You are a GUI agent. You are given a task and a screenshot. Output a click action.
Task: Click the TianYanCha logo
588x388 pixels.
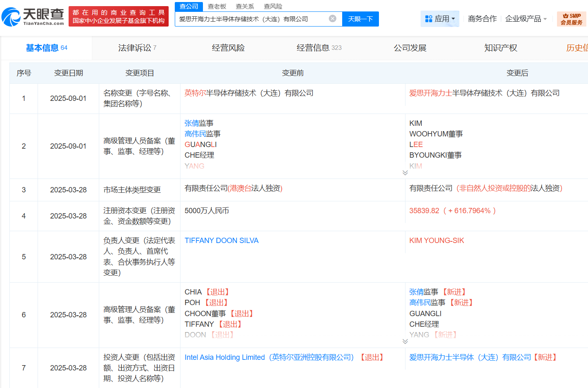click(33, 16)
